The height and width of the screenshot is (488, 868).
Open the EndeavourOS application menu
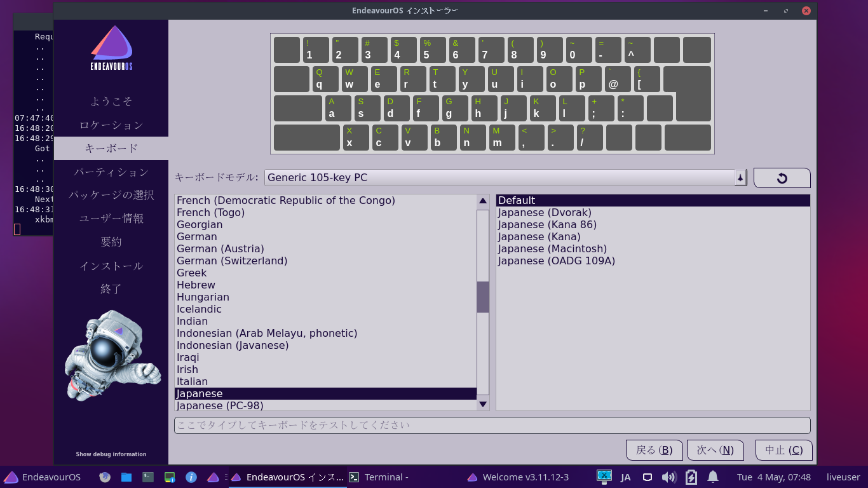point(43,477)
